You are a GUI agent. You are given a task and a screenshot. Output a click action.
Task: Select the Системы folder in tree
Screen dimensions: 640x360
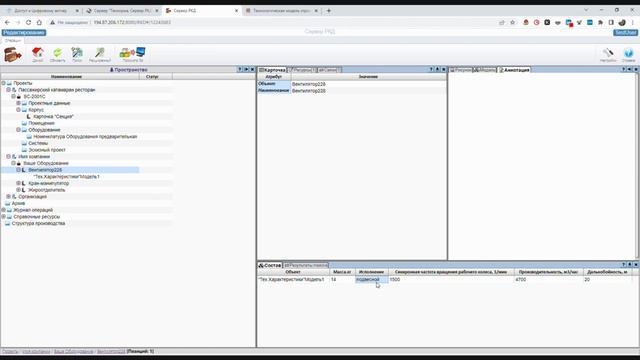[38, 143]
